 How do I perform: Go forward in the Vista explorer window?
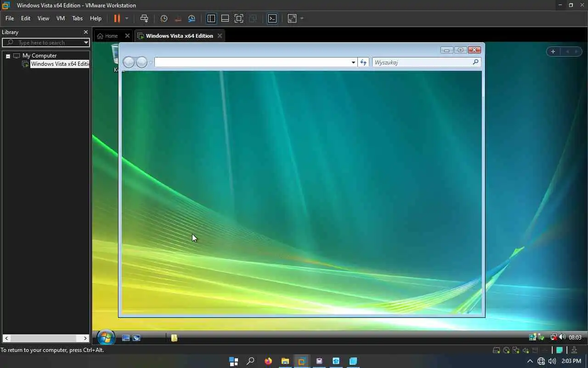(141, 62)
